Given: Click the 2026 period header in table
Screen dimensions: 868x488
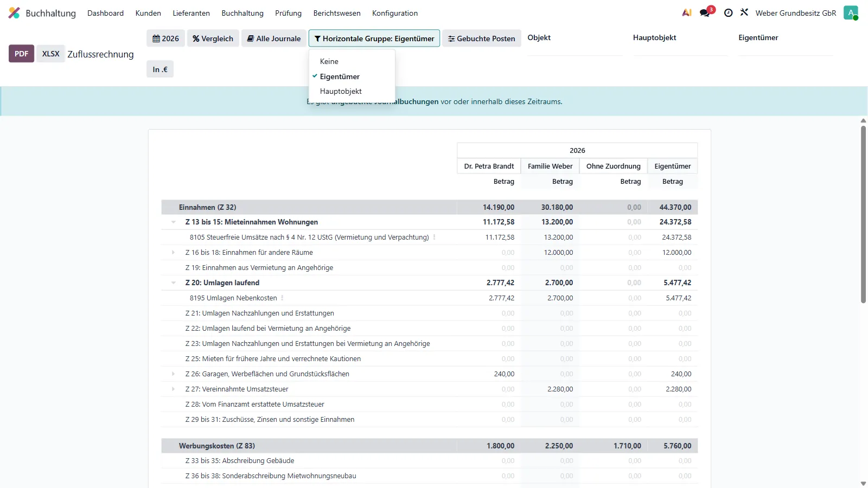Looking at the screenshot, I should [x=577, y=150].
